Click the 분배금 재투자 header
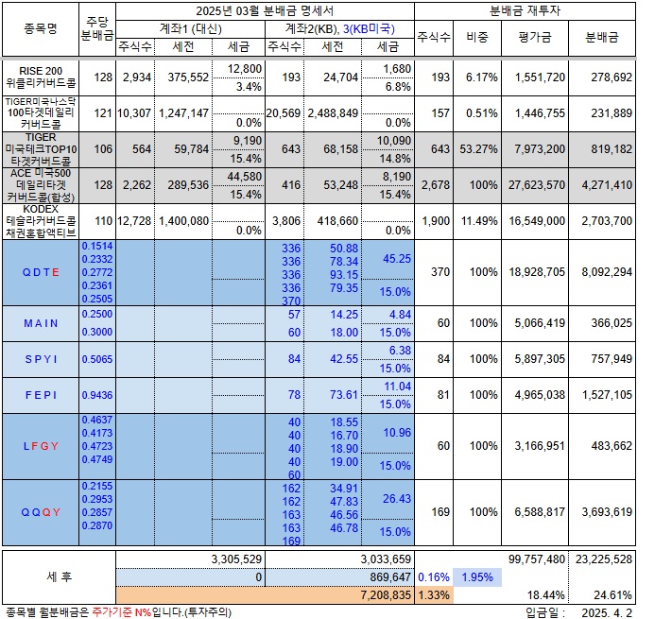Viewport: 672px width, 619px height. [x=525, y=11]
